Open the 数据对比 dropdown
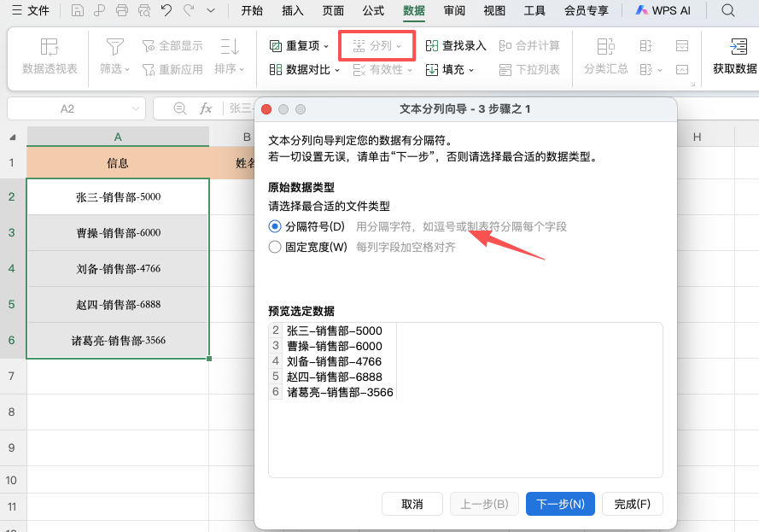The height and width of the screenshot is (532, 759). click(x=305, y=70)
